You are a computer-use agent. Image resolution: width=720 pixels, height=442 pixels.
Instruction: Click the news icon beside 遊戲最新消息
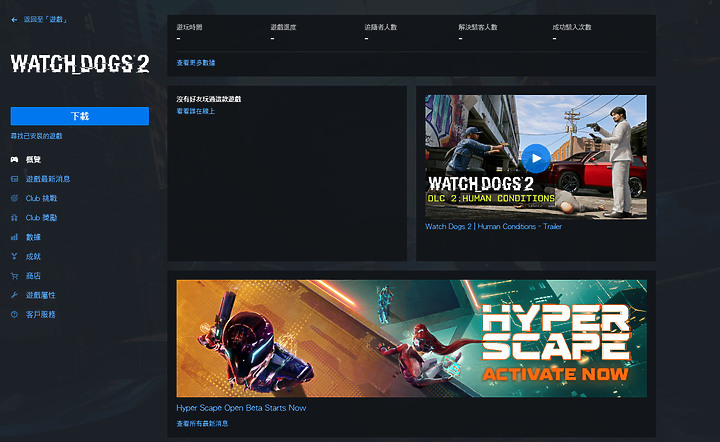click(14, 179)
